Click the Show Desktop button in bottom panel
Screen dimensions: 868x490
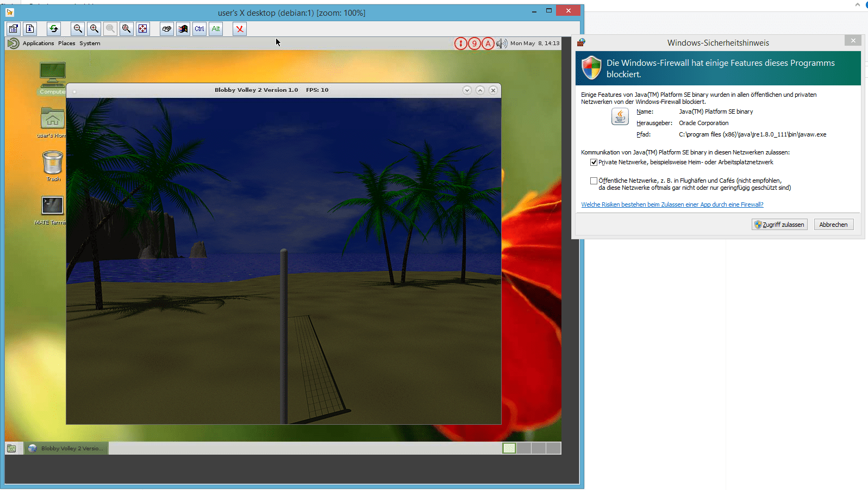coord(11,448)
